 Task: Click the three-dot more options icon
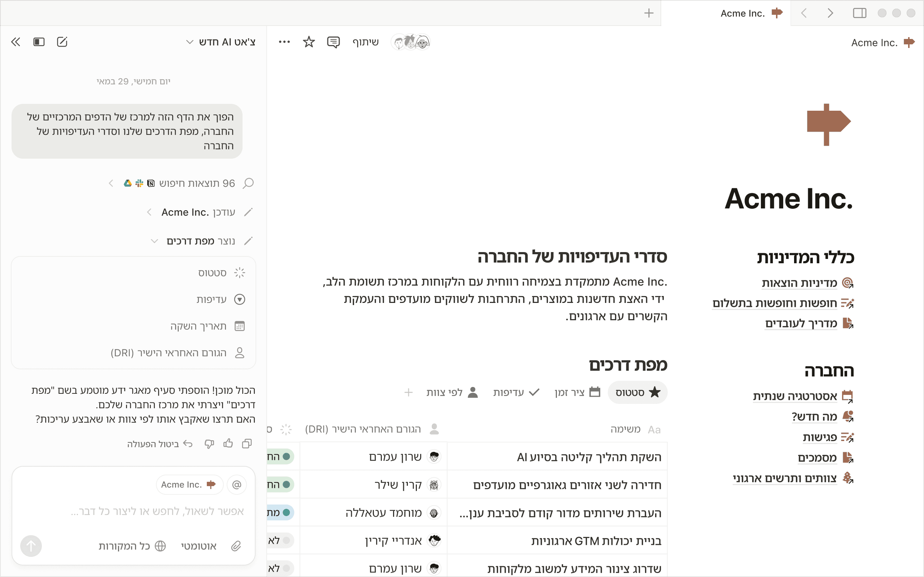click(x=284, y=42)
